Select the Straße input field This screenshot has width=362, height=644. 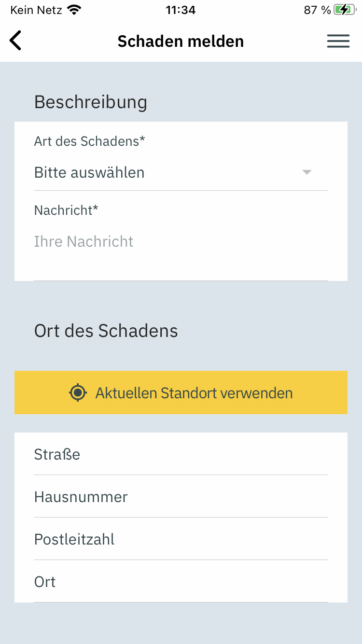(x=181, y=454)
